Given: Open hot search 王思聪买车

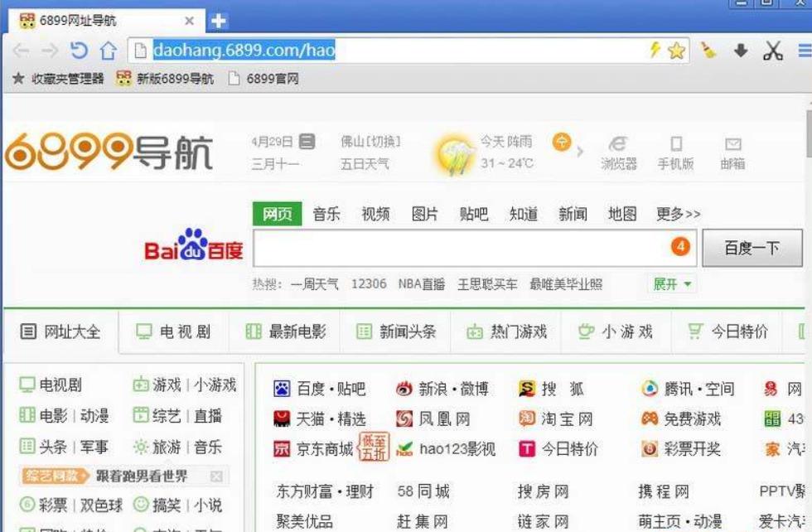Looking at the screenshot, I should point(487,284).
